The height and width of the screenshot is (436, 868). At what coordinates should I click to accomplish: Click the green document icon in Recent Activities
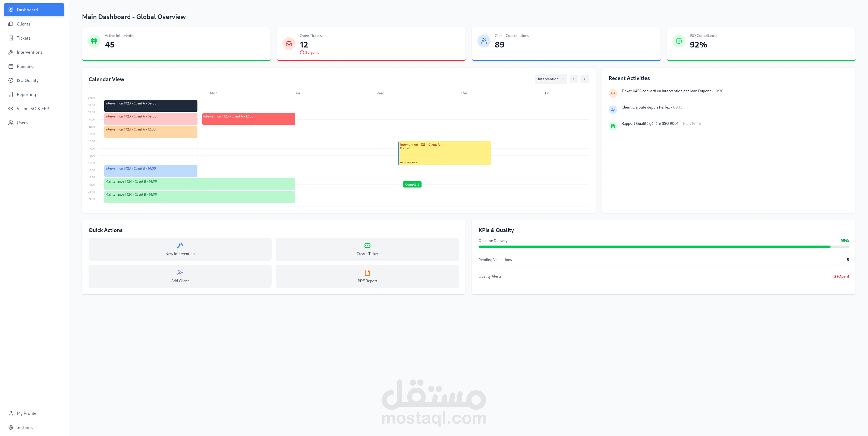(613, 126)
